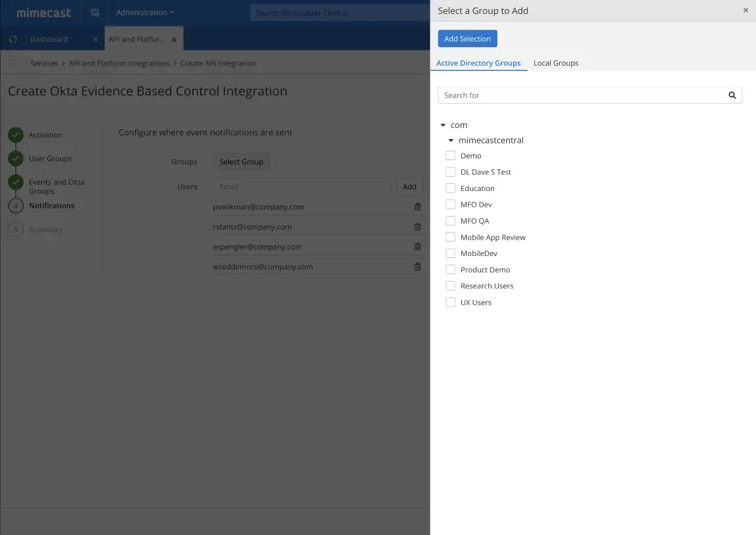Open the Dashboard tab
This screenshot has width=756, height=535.
49,39
